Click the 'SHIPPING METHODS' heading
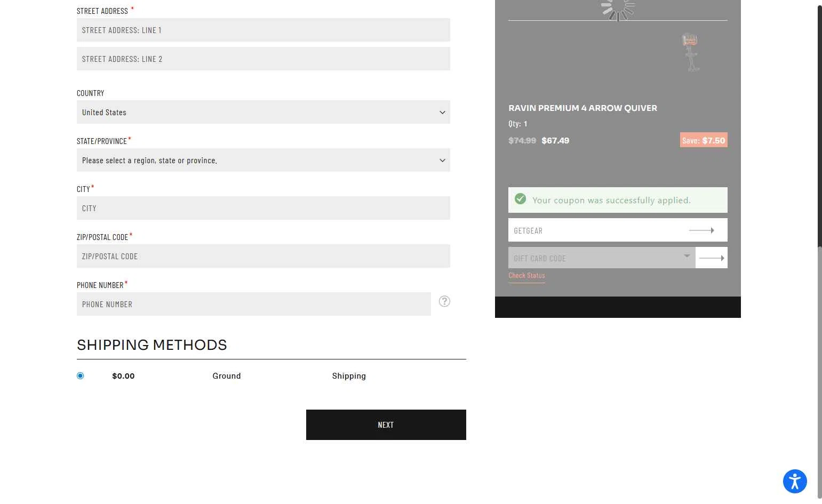Screen dimensions: 822x504 coord(152,345)
